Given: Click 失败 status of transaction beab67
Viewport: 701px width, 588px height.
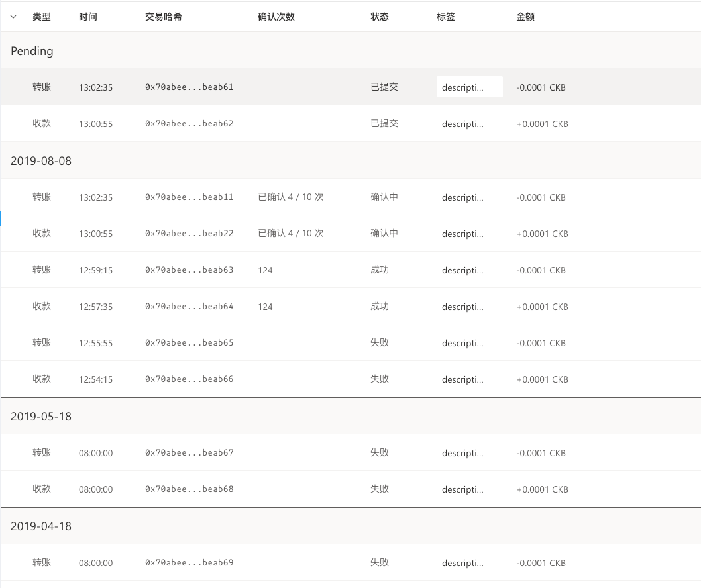Looking at the screenshot, I should point(380,453).
